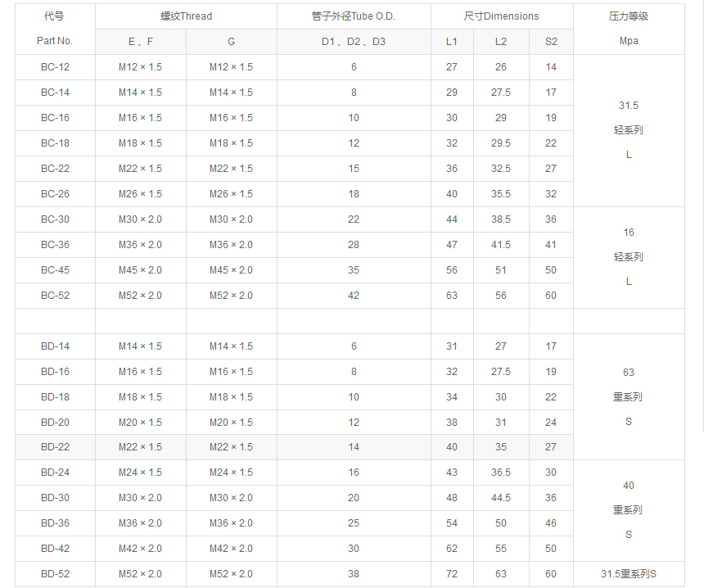Screen dimensions: 704x588
Task: Click the L1 value 72 in BD-52 row
Action: point(452,574)
